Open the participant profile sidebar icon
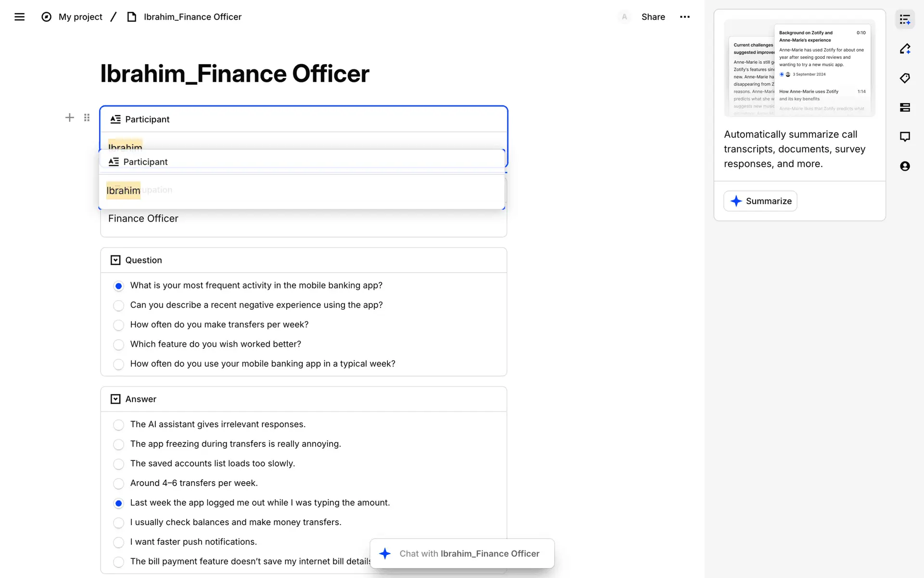 point(905,166)
